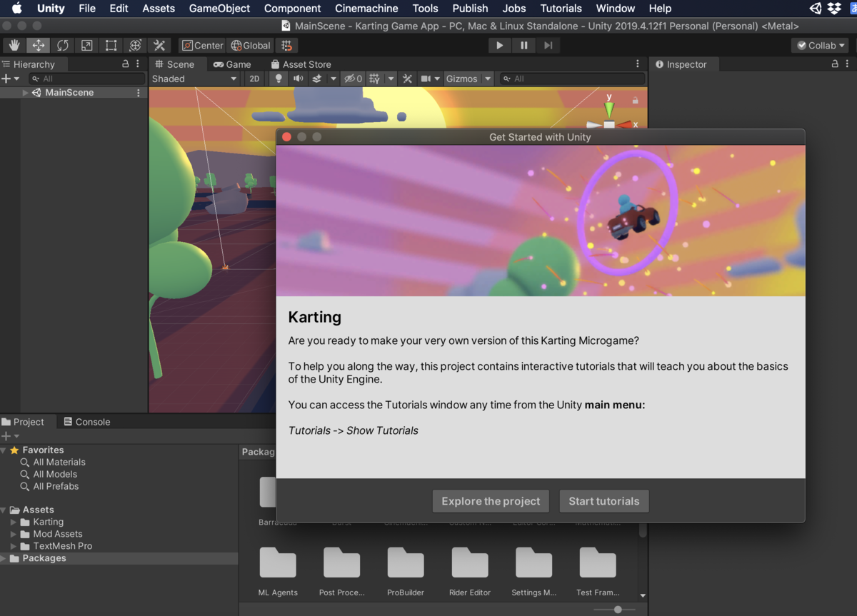Open Project panel create plus dropdown
This screenshot has width=857, height=616.
coord(11,436)
